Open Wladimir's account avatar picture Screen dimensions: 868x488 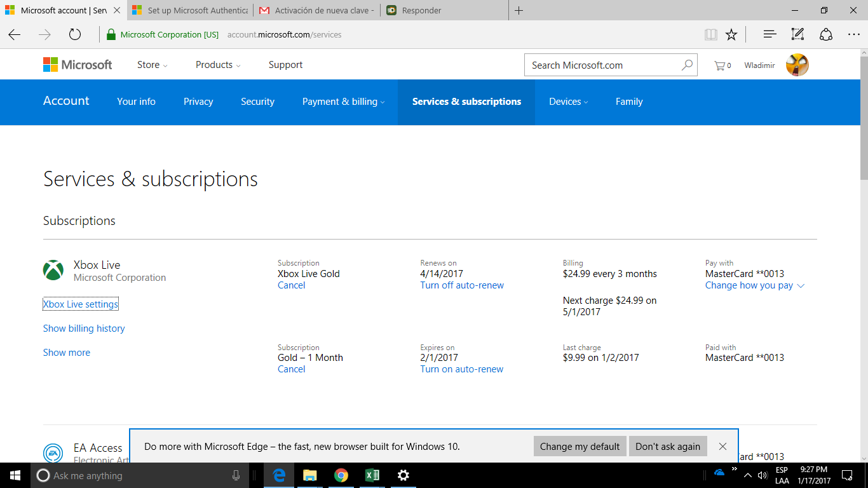tap(797, 65)
